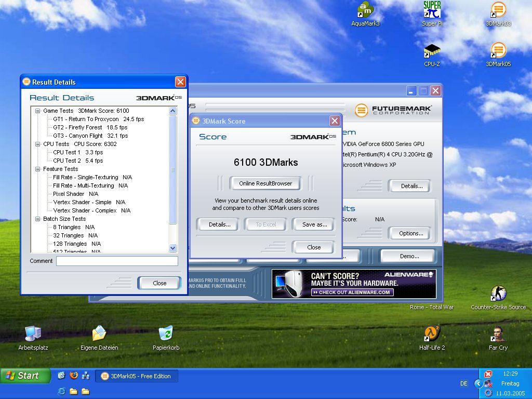532x399 pixels.
Task: Click the Check Out Alienware.com link
Action: click(352, 292)
